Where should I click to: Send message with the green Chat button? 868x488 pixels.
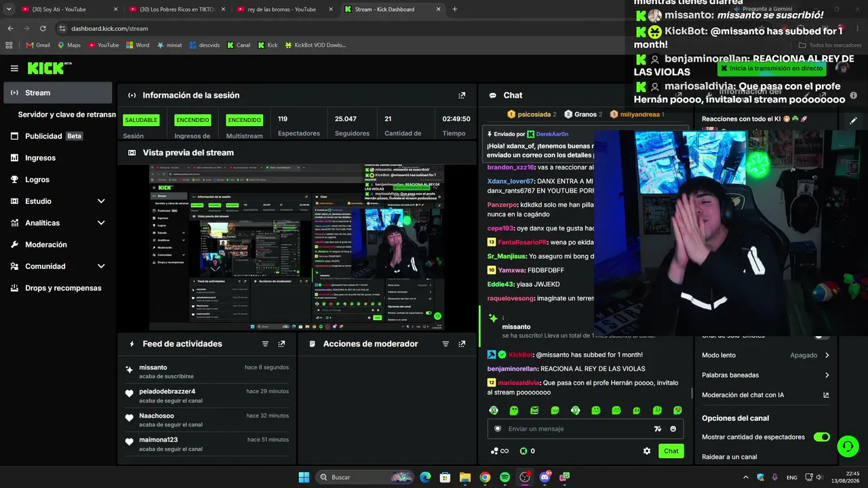pyautogui.click(x=671, y=451)
